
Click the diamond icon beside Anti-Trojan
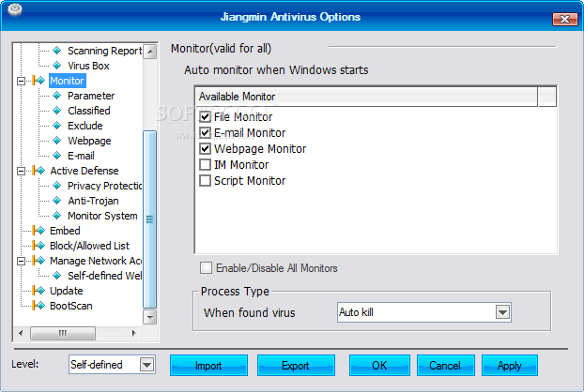(57, 201)
